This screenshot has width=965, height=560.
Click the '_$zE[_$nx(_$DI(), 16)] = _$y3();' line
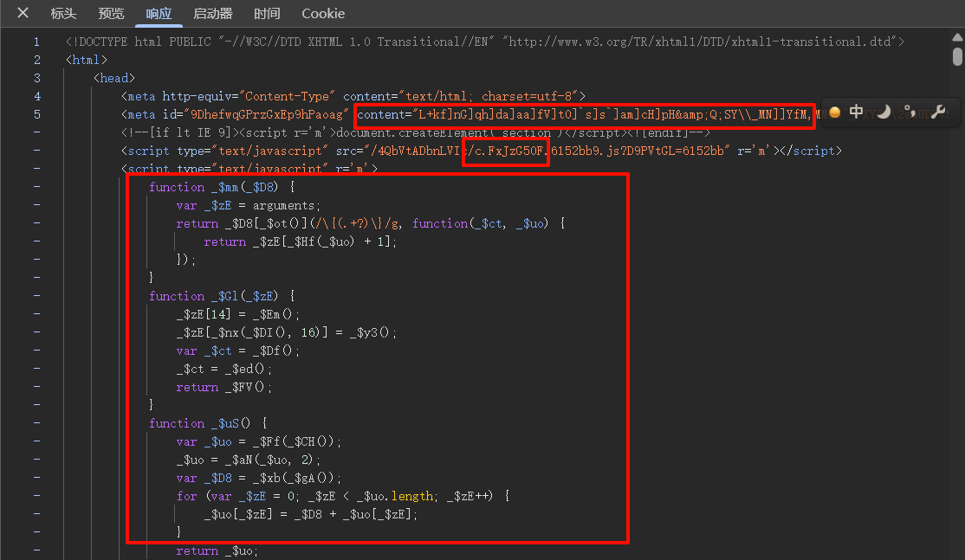(x=286, y=332)
